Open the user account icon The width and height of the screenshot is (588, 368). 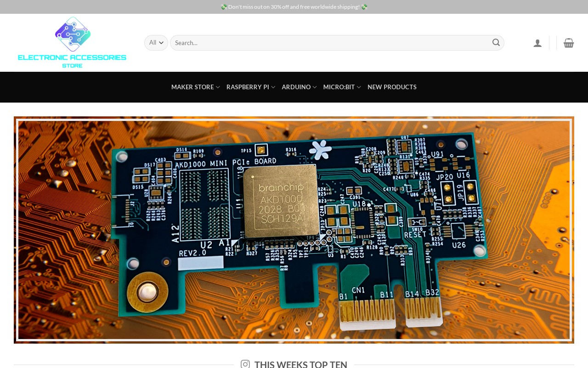[537, 43]
